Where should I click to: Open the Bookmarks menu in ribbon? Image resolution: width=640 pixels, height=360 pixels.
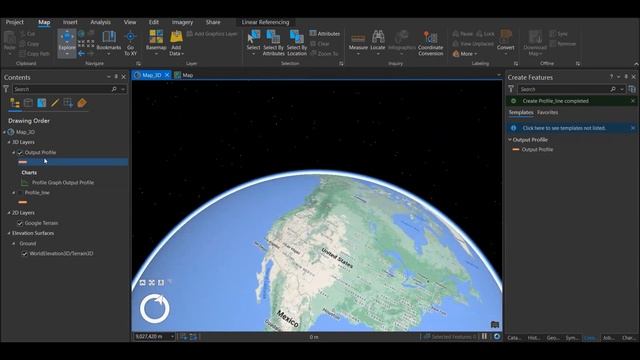tap(109, 43)
